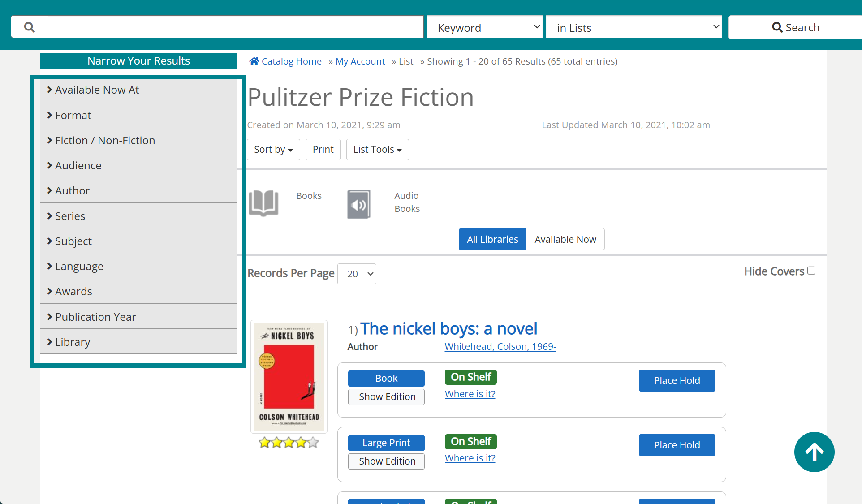862x504 pixels.
Task: Rate The Nickel Boys with stars
Action: pos(289,443)
